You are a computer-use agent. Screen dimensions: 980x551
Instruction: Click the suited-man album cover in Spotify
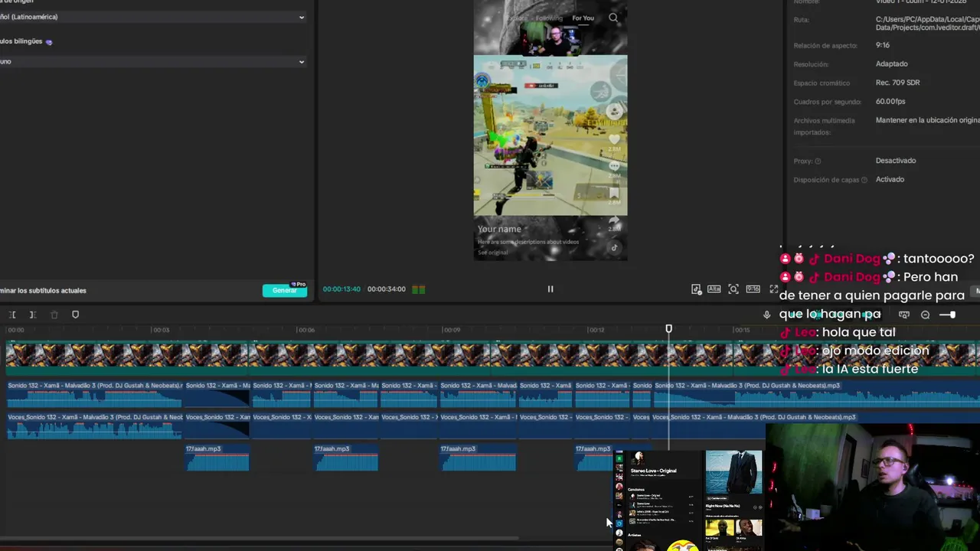pos(733,472)
